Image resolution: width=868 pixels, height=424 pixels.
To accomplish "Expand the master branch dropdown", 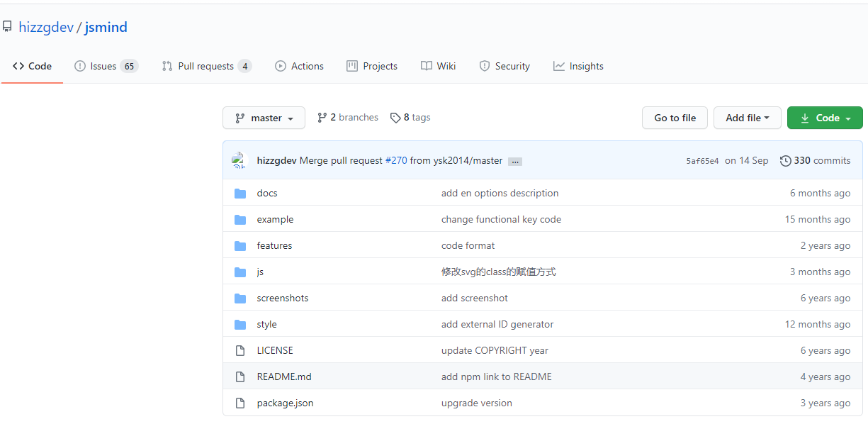I will 264,118.
